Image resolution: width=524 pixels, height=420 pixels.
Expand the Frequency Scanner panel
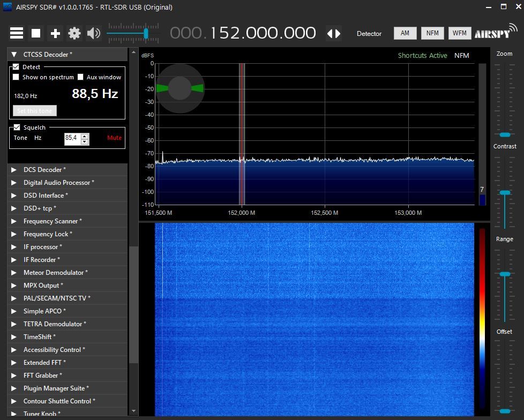[14, 221]
